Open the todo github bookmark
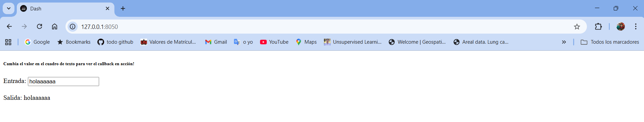Screen dimensions: 644x122 [115, 42]
